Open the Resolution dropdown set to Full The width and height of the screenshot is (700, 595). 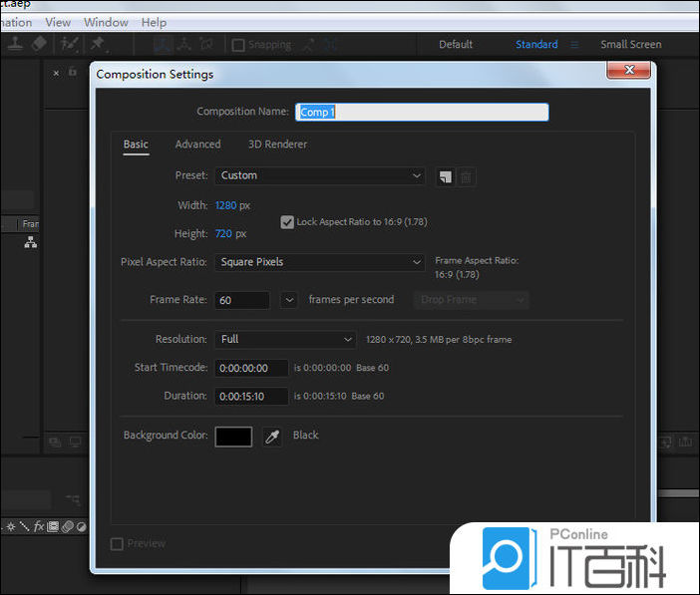(x=285, y=340)
